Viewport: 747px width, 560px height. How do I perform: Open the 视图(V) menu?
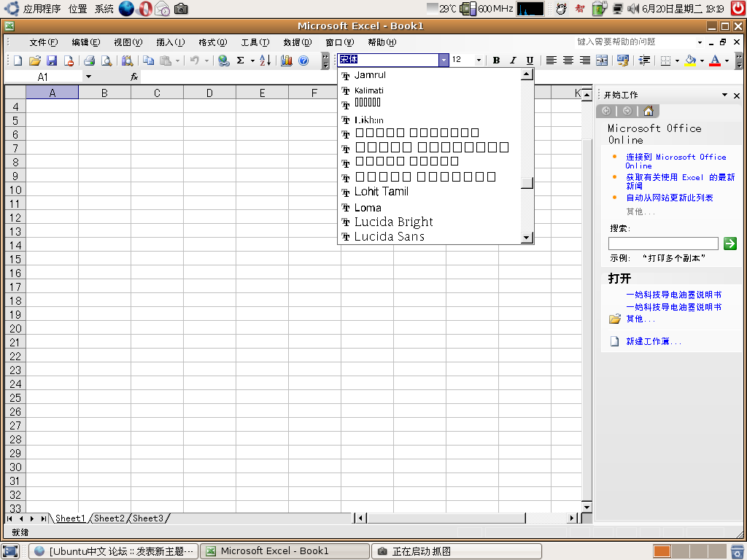tap(128, 42)
